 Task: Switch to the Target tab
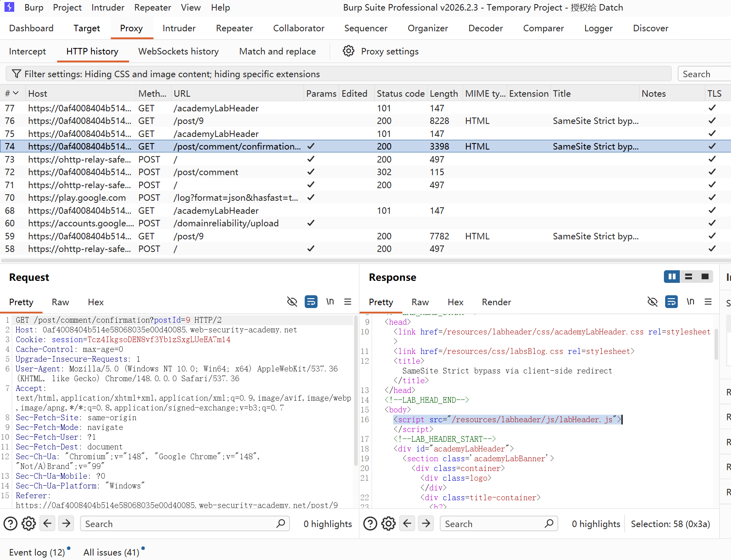pyautogui.click(x=87, y=28)
